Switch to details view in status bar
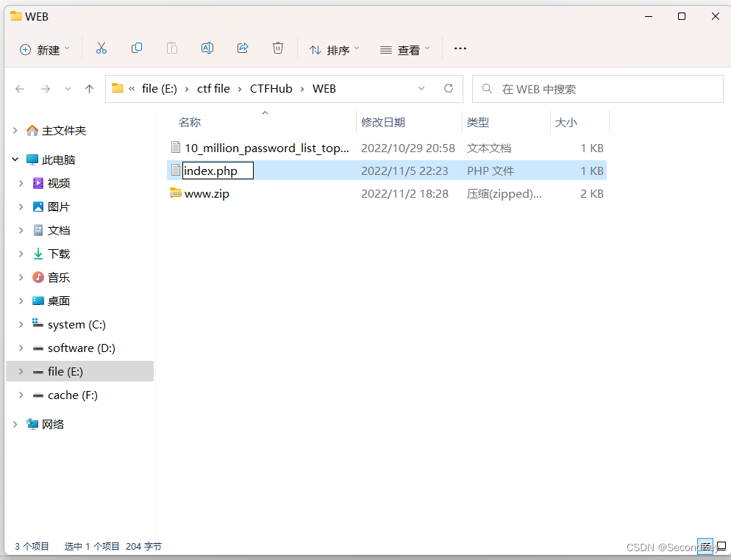Viewport: 731px width, 560px height. coord(705,547)
